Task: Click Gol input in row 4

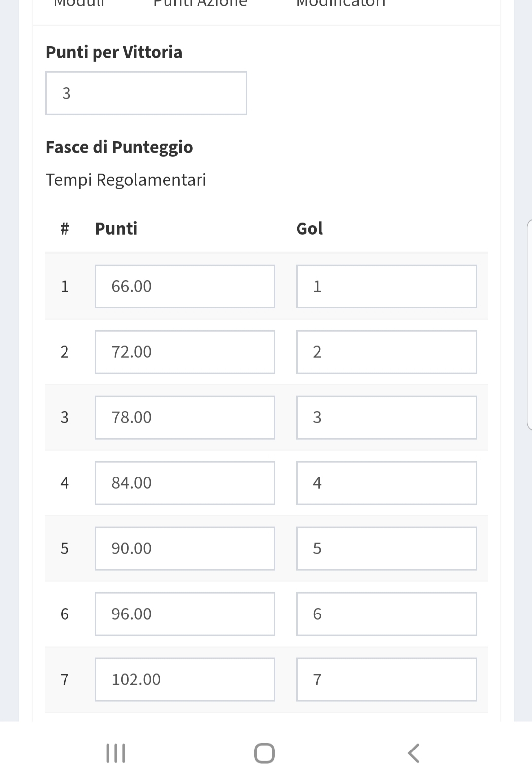Action: 386,483
